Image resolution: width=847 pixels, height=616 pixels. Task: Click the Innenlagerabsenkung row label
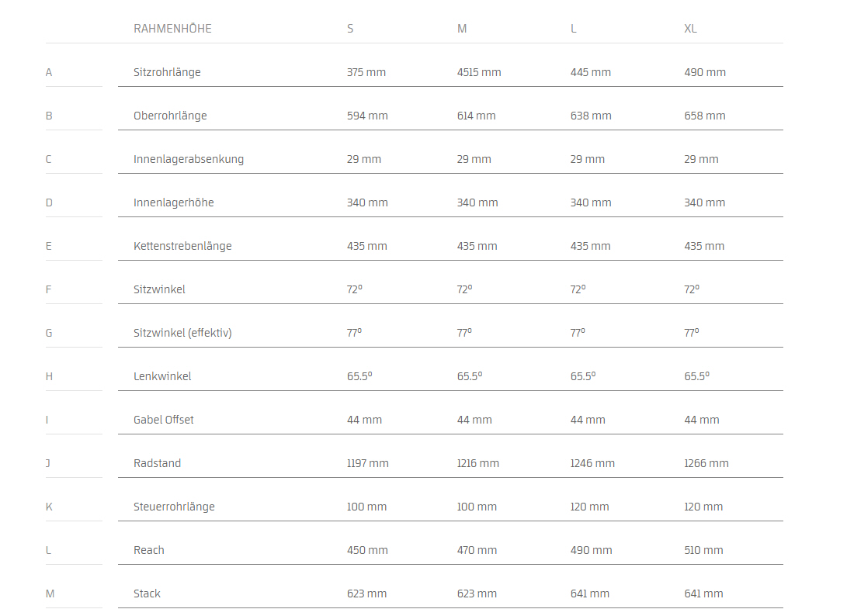click(x=189, y=159)
